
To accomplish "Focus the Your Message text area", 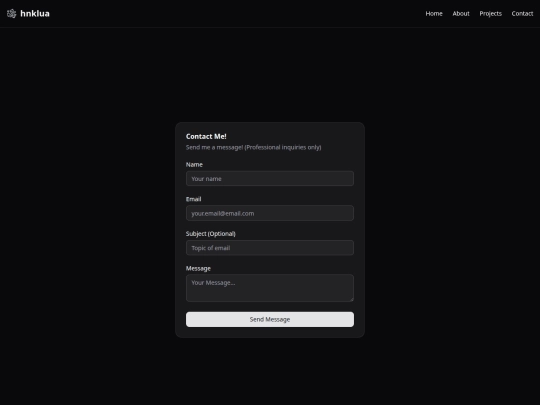I will click(x=270, y=288).
